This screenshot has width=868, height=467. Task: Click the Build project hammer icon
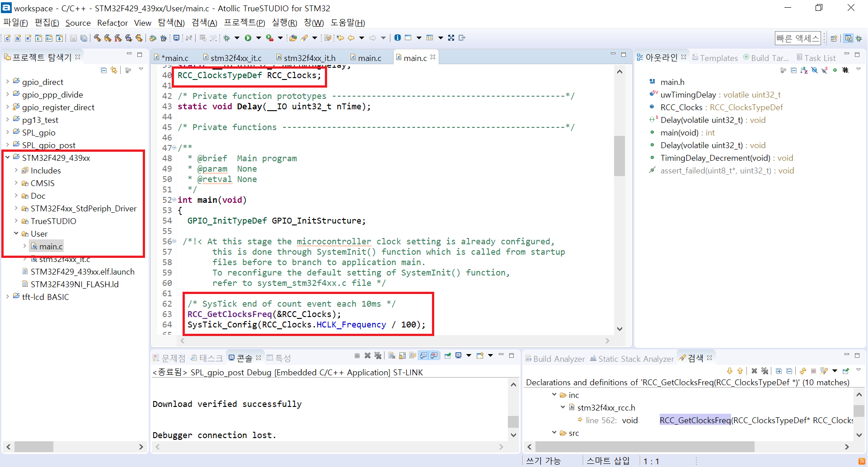pyautogui.click(x=97, y=38)
